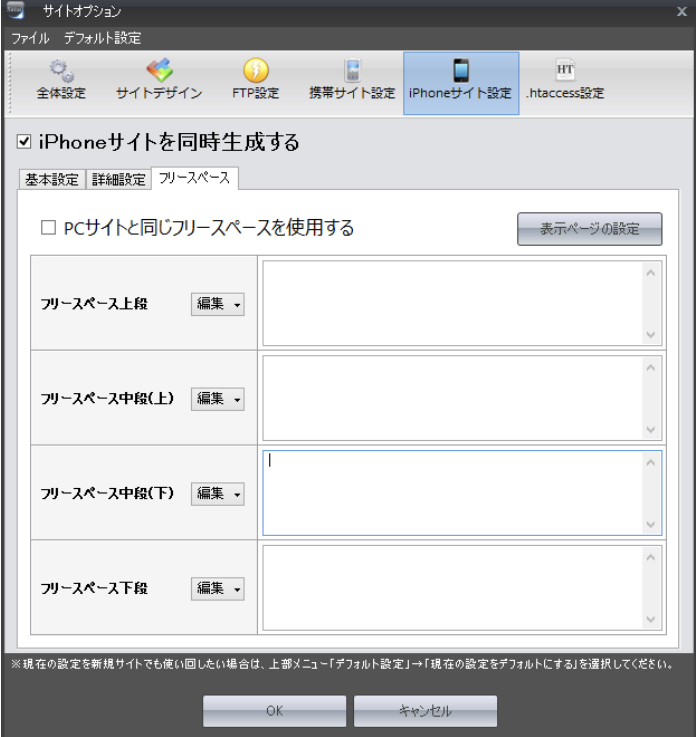Expand 編集 dropdown for フリースペース上段
This screenshot has width=696, height=737.
coord(218,304)
